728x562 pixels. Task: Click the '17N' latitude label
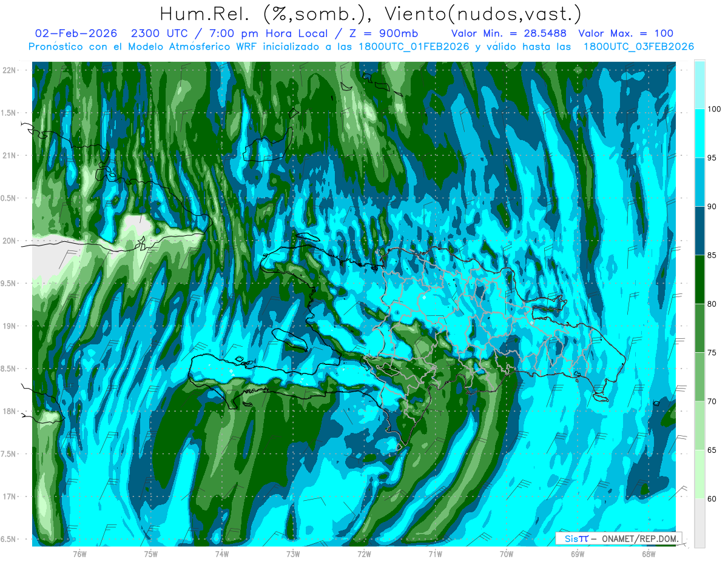coord(9,497)
